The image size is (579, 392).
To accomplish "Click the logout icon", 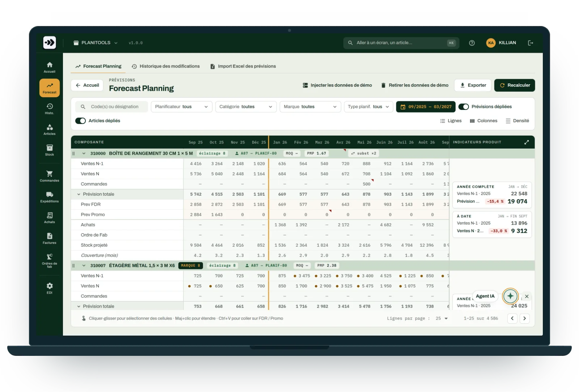I will point(531,43).
